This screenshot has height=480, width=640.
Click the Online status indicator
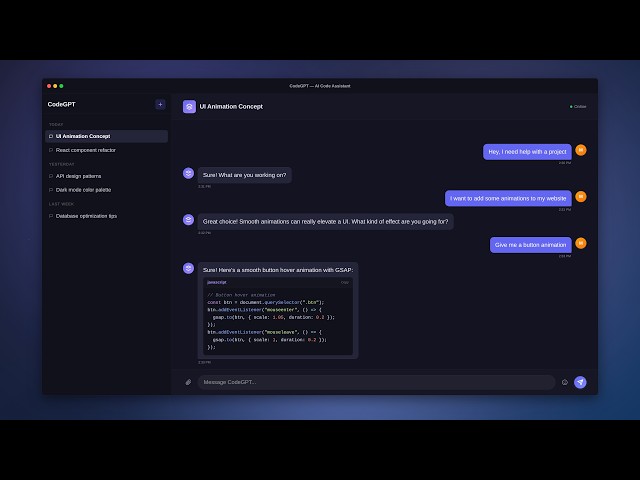578,107
